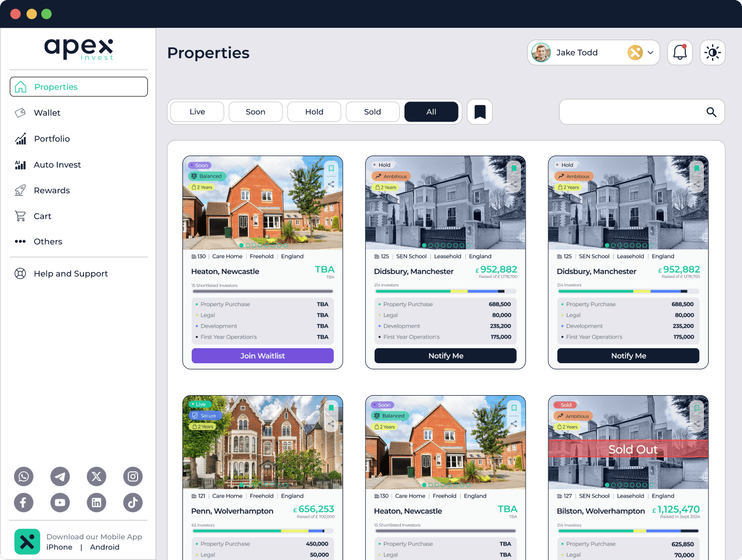The image size is (742, 560).
Task: Click the 625,850 Property Purchase value
Action: [x=683, y=544]
